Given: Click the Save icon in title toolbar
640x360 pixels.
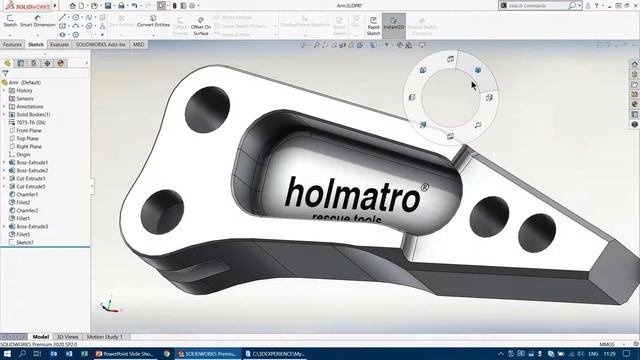Looking at the screenshot, I should 108,6.
